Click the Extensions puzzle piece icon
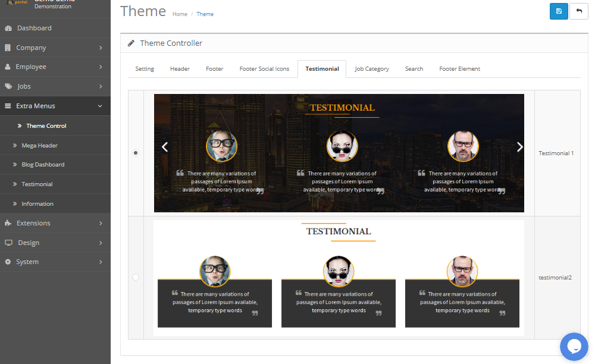The width and height of the screenshot is (595, 364). click(x=8, y=223)
